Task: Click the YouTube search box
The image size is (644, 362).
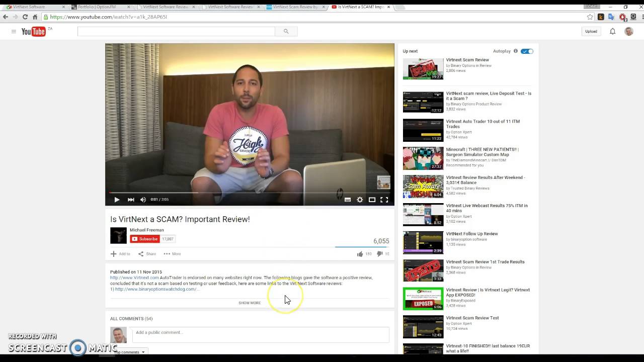Action: coord(176,31)
